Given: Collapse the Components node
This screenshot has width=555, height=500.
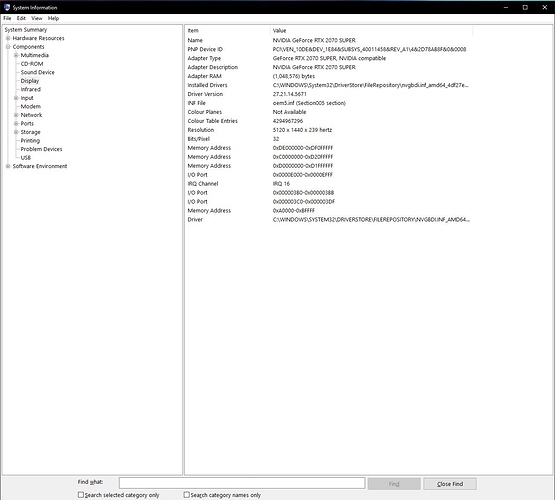Looking at the screenshot, I should coord(8,47).
